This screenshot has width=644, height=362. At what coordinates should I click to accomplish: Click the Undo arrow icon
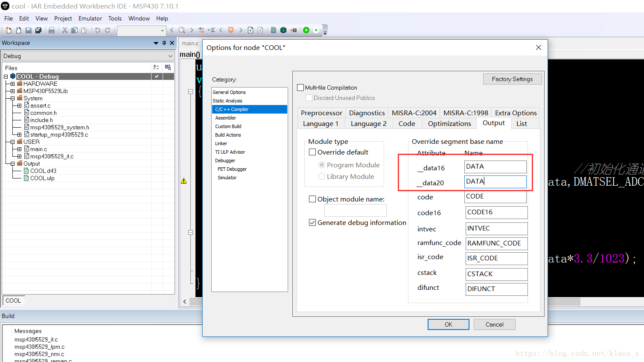(x=97, y=30)
